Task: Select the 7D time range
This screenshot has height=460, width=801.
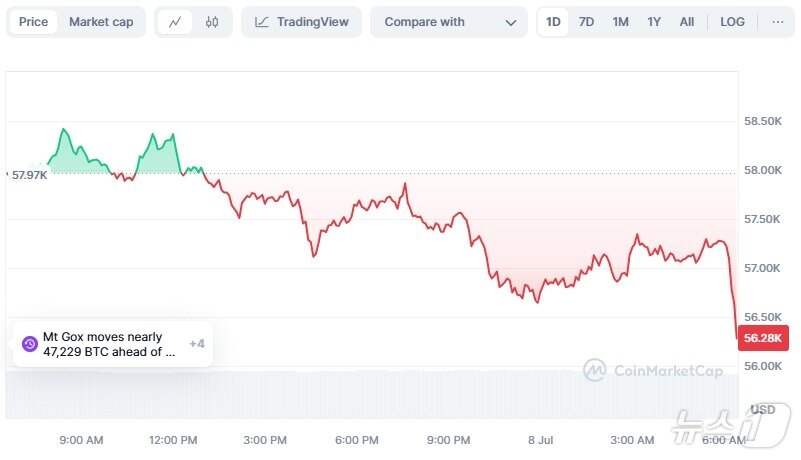Action: 586,22
